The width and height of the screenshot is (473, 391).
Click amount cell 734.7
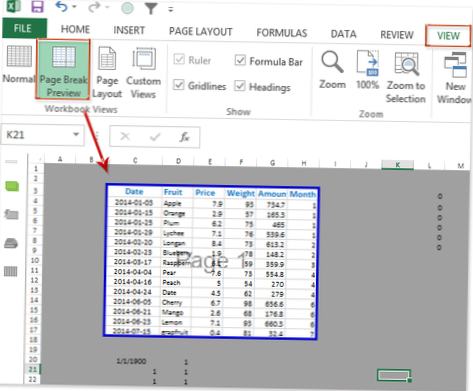click(x=272, y=204)
